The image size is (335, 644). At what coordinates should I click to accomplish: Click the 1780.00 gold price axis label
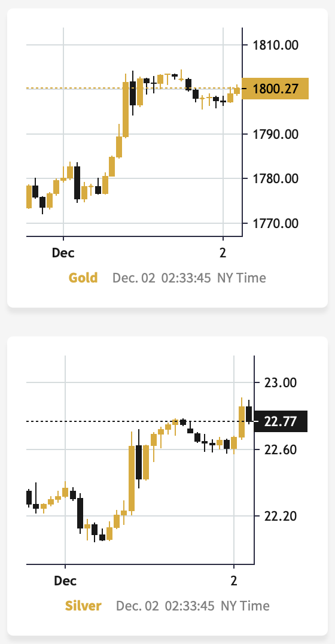[276, 178]
